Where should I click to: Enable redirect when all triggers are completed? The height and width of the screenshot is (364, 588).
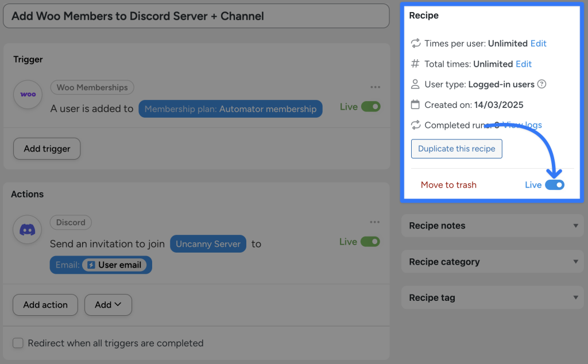17,343
